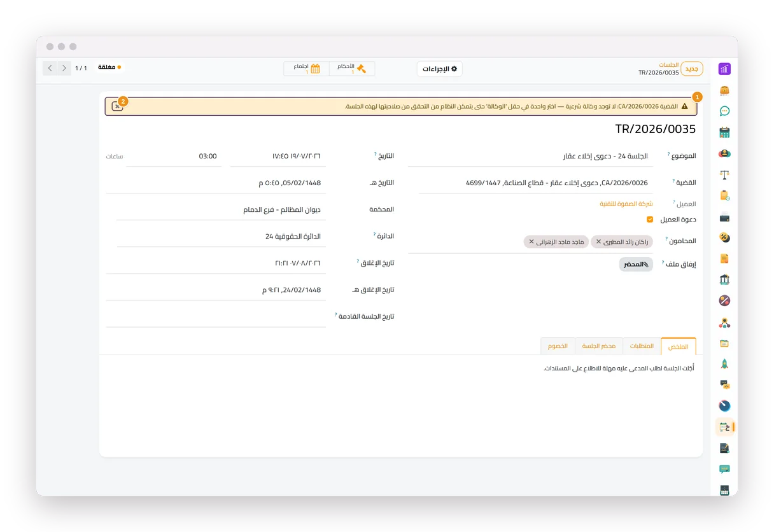Click the مغلقة status indicator
The height and width of the screenshot is (532, 774).
[109, 67]
